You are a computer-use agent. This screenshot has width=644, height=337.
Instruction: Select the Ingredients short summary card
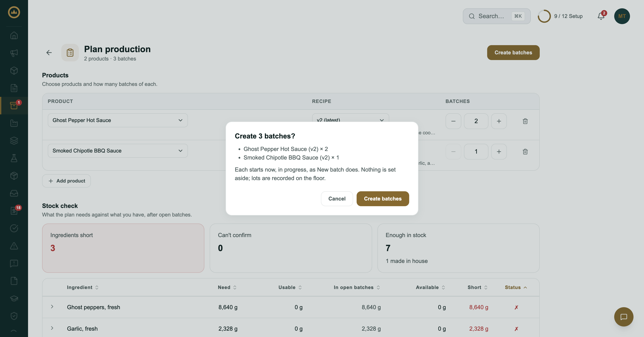point(123,248)
